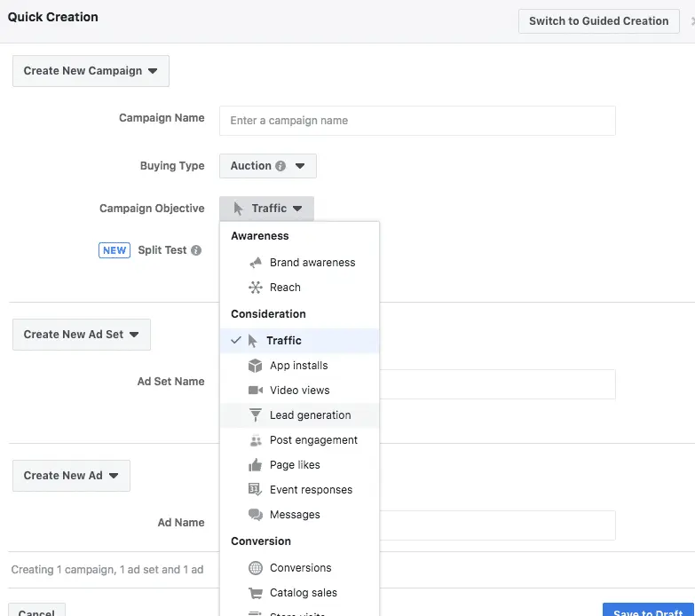Click the info icon next to Auction

tap(280, 166)
